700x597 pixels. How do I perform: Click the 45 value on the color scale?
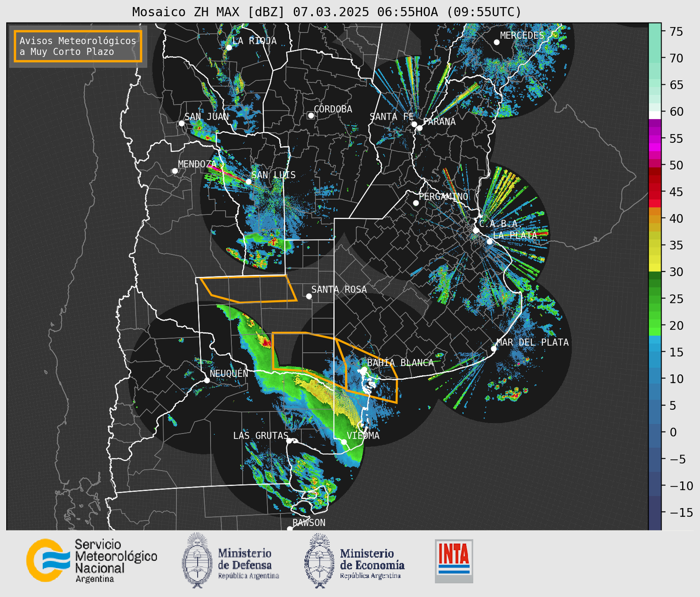(x=676, y=192)
